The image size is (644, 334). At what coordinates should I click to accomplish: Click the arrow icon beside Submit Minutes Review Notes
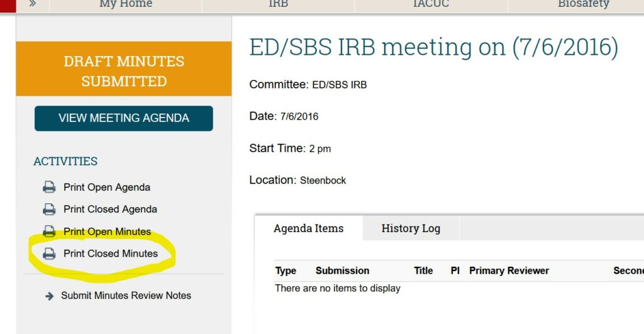[x=50, y=296]
